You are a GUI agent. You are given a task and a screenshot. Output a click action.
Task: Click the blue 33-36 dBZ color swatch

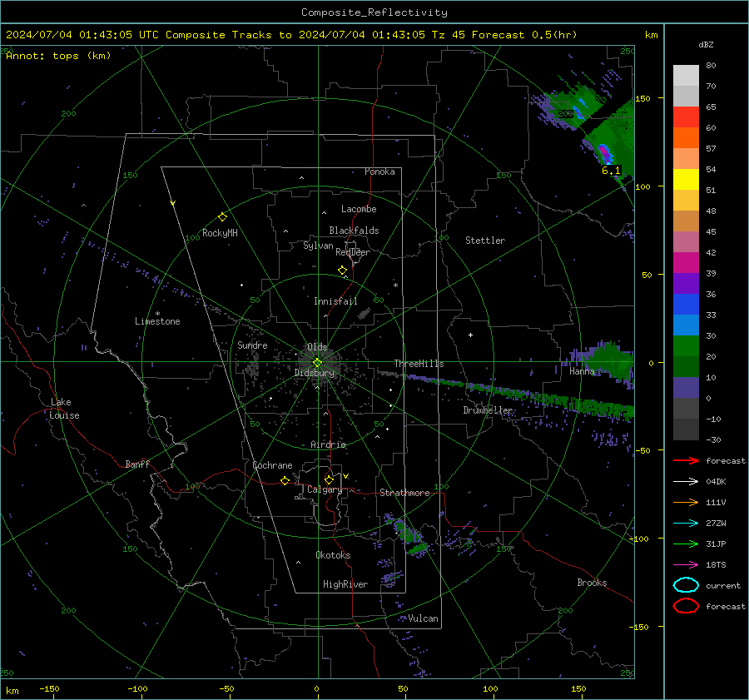click(686, 305)
